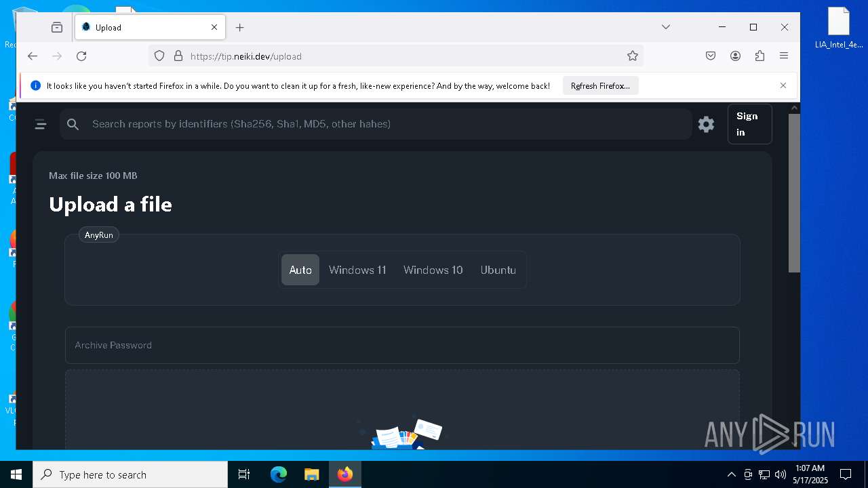Viewport: 868px width, 488px height.
Task: Open the Action Center notifications icon
Action: point(846,474)
